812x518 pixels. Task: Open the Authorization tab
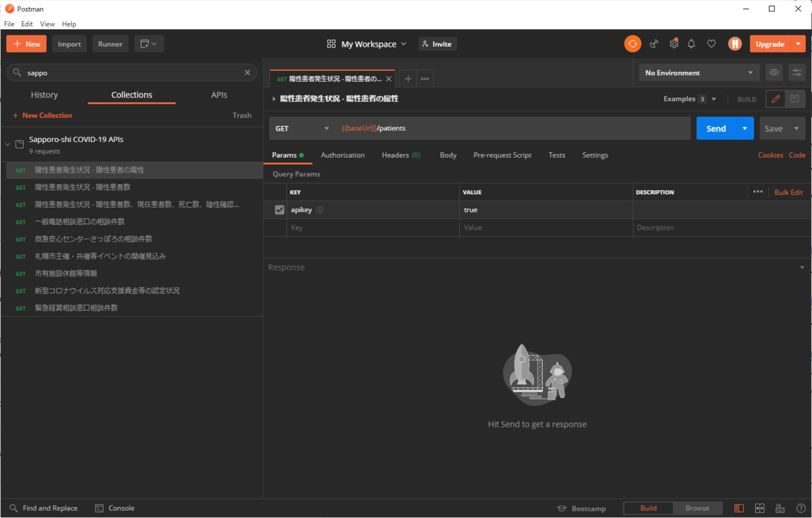pos(342,155)
